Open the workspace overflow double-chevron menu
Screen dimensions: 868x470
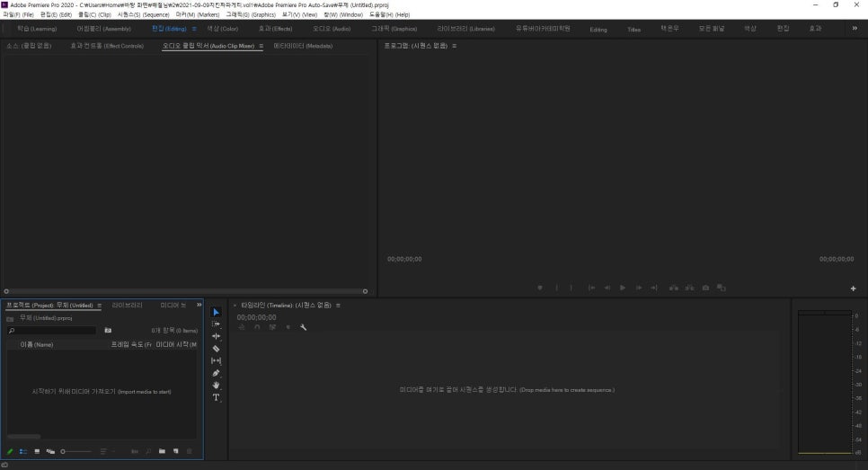click(855, 28)
